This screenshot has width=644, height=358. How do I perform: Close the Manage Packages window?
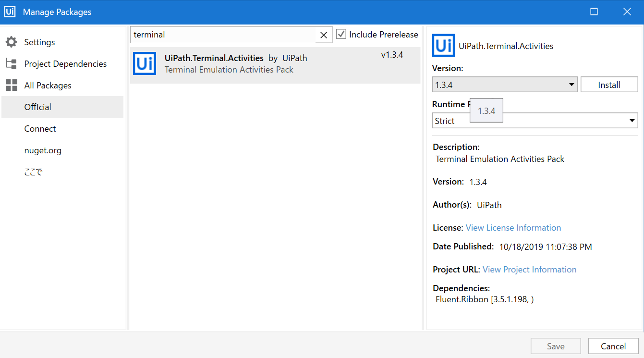point(627,12)
